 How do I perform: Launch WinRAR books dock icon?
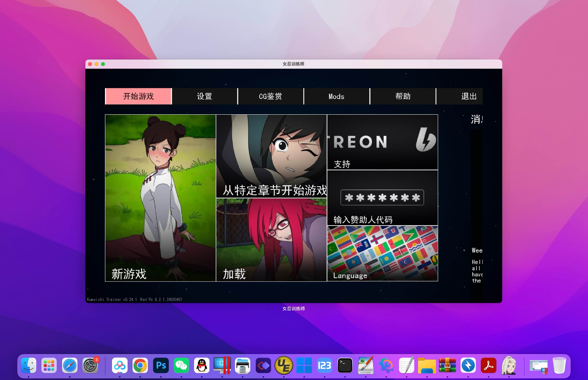point(447,365)
